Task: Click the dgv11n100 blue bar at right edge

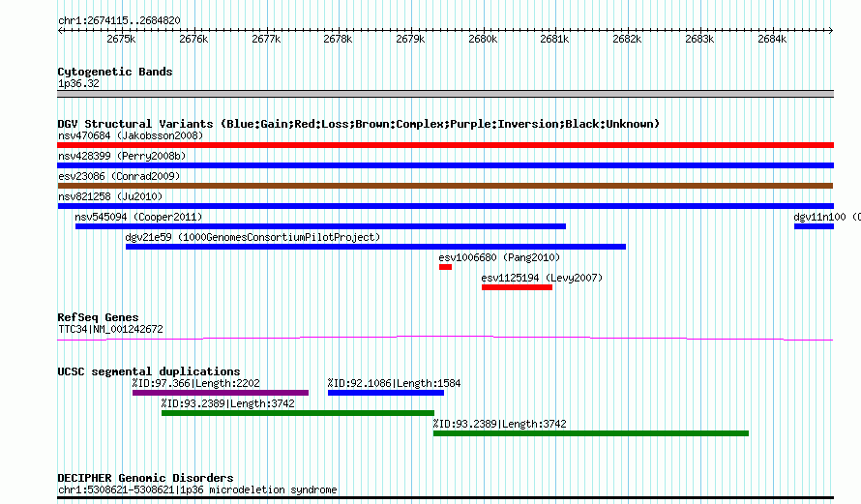Action: (814, 226)
